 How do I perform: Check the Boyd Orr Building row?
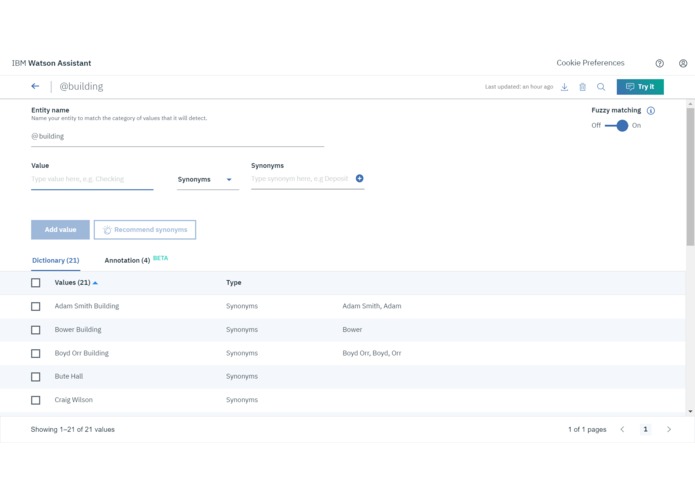35,353
